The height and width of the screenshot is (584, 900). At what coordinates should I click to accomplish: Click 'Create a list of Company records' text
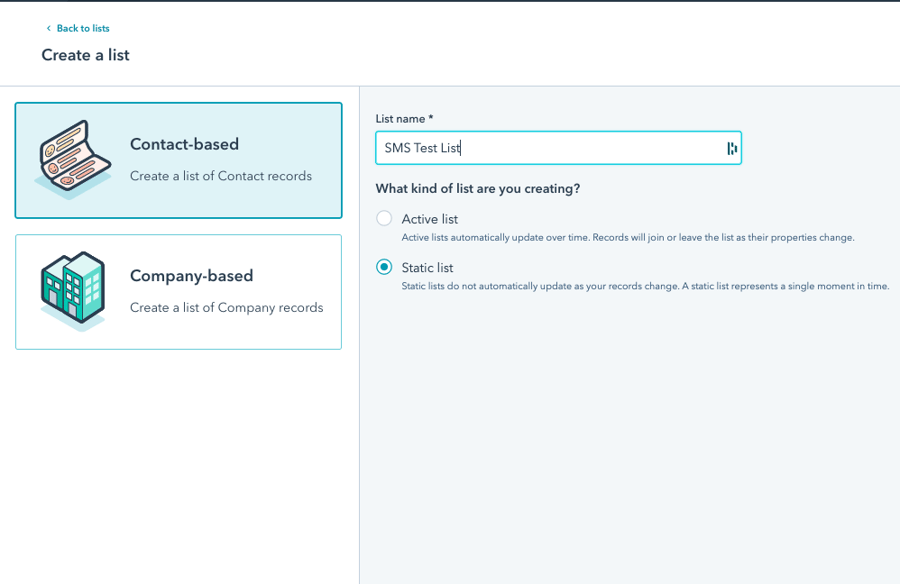coord(227,308)
